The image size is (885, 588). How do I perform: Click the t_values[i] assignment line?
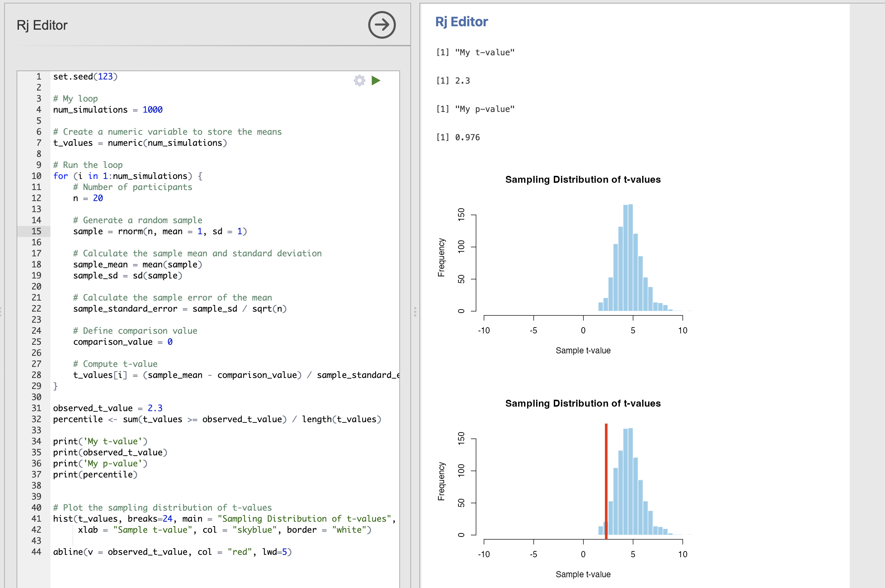(x=236, y=375)
